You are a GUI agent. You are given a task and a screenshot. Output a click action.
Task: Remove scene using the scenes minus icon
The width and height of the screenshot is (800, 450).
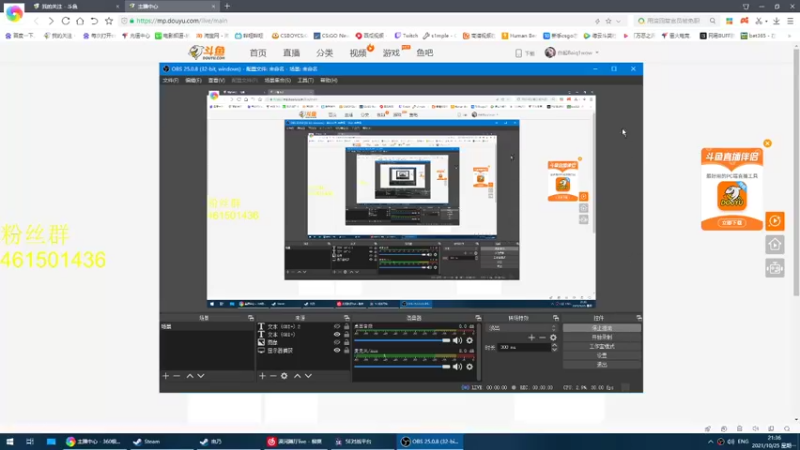click(177, 376)
